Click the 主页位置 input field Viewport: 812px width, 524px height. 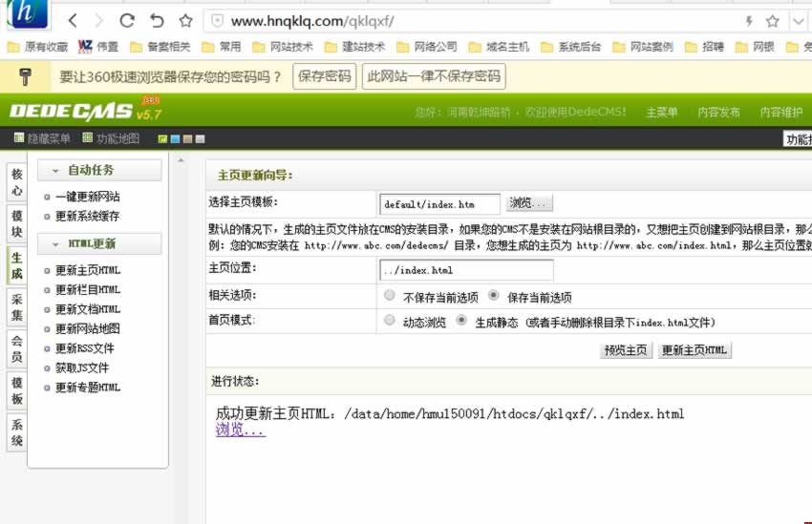click(465, 270)
